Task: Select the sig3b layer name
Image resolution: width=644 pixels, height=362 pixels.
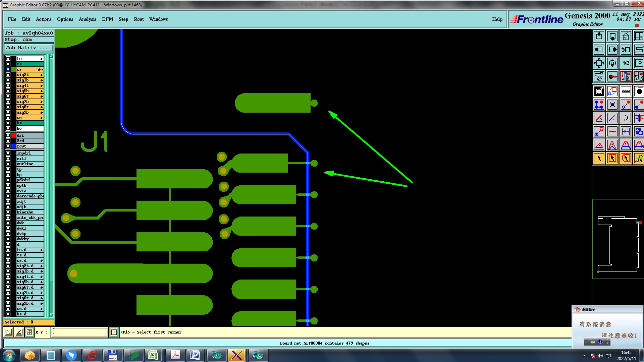Action: [x=30, y=80]
